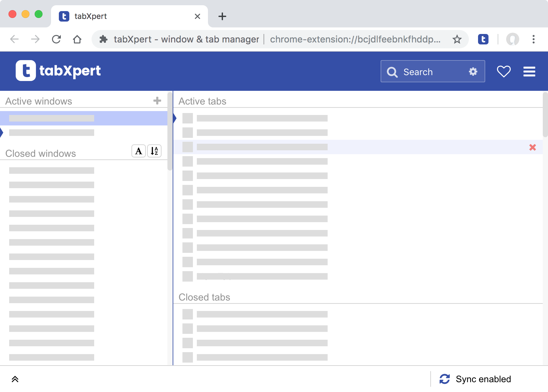Open the hamburger menu in header

tap(529, 72)
